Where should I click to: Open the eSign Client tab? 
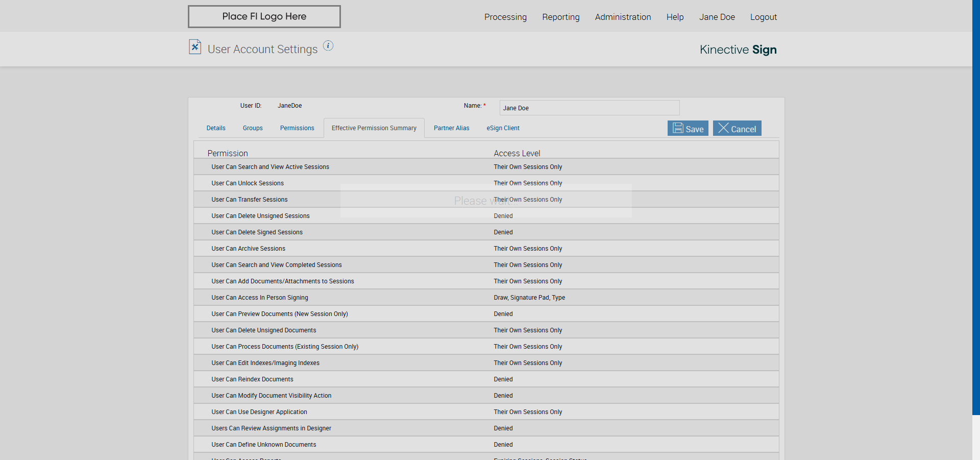(x=503, y=128)
